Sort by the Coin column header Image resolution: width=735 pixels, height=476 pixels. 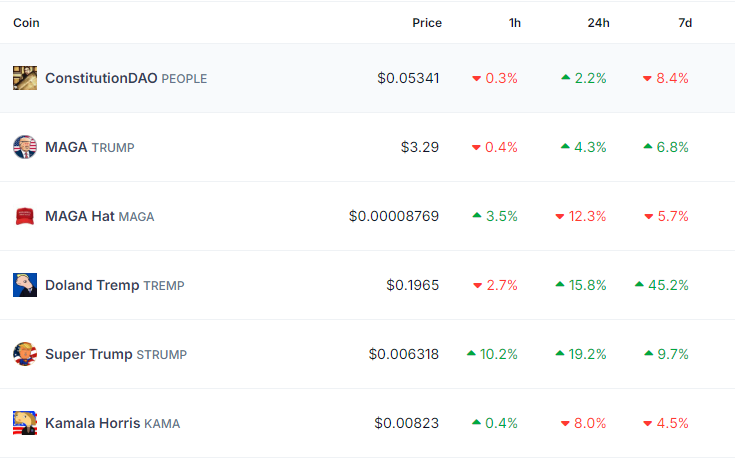pos(27,23)
